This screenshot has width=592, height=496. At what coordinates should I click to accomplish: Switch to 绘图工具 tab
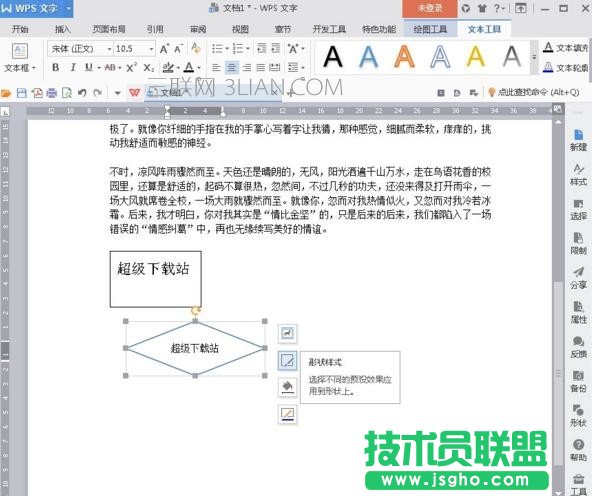coord(430,29)
